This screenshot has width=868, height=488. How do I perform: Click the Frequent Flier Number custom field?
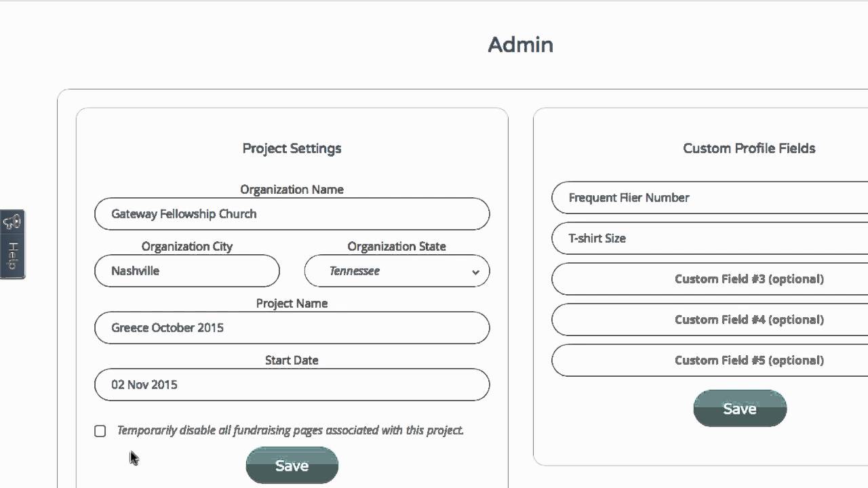[709, 198]
